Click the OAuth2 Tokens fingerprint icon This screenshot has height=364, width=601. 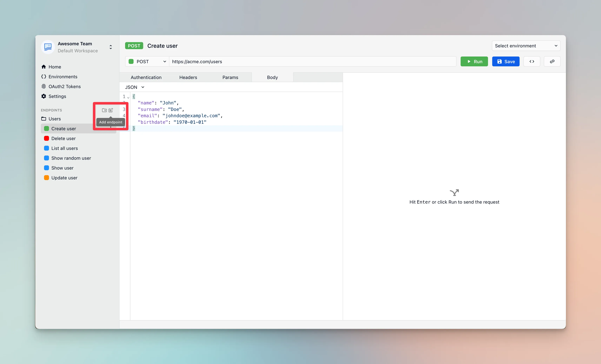44,86
